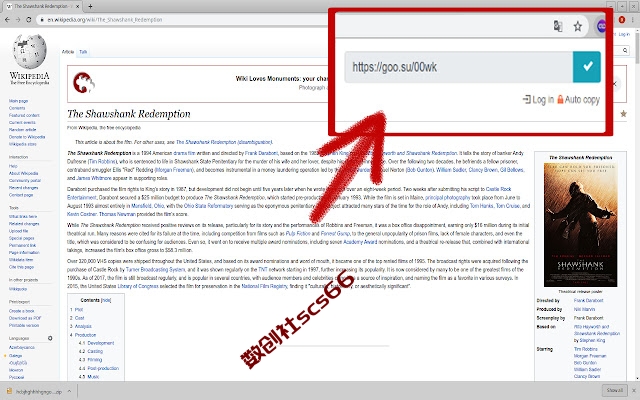This screenshot has width=640, height=400.
Task: Click the browser forward arrow
Action: (18, 20)
